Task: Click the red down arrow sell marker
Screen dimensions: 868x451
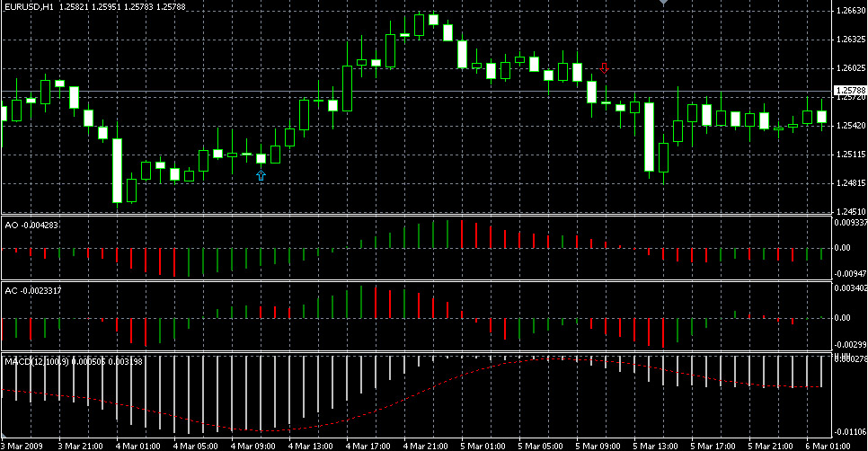Action: tap(604, 68)
